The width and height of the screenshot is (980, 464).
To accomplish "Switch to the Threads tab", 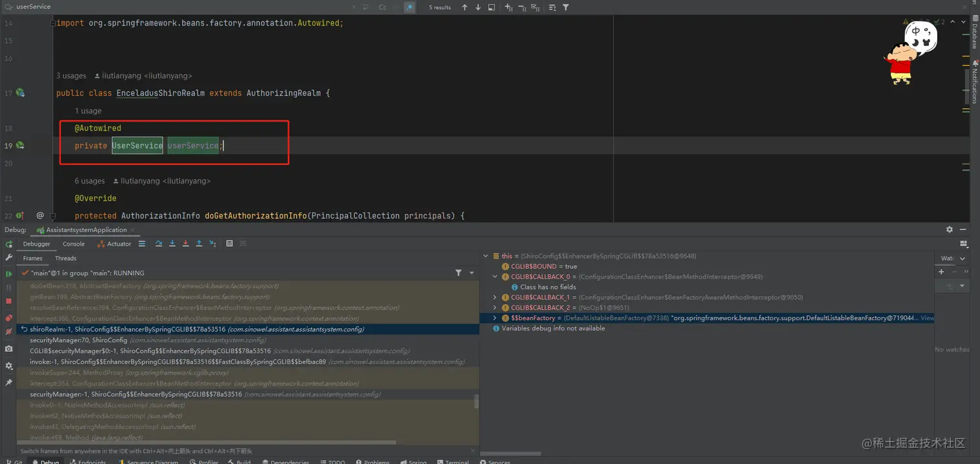I will point(65,258).
